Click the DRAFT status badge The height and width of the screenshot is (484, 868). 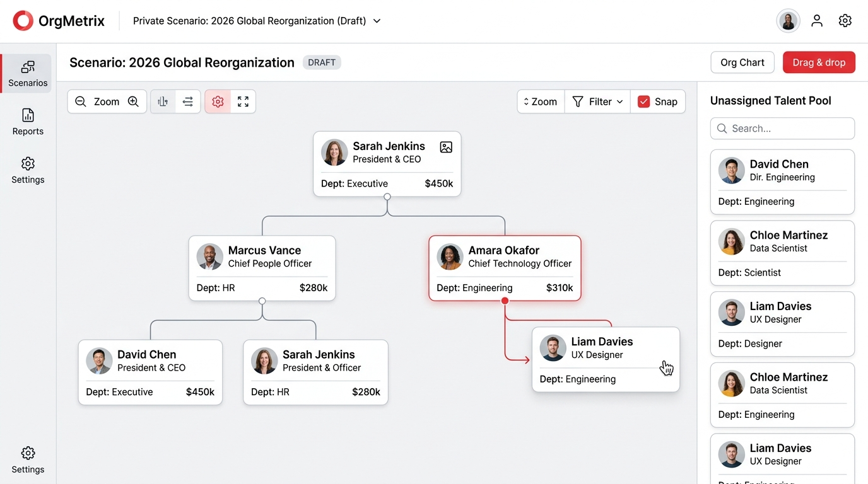click(x=322, y=62)
